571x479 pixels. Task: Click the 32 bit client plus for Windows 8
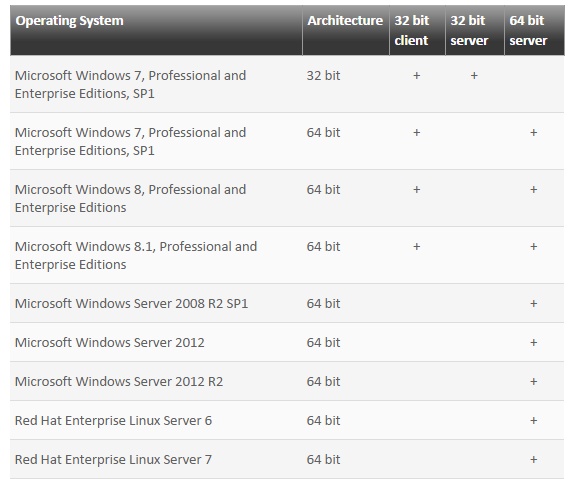[417, 190]
